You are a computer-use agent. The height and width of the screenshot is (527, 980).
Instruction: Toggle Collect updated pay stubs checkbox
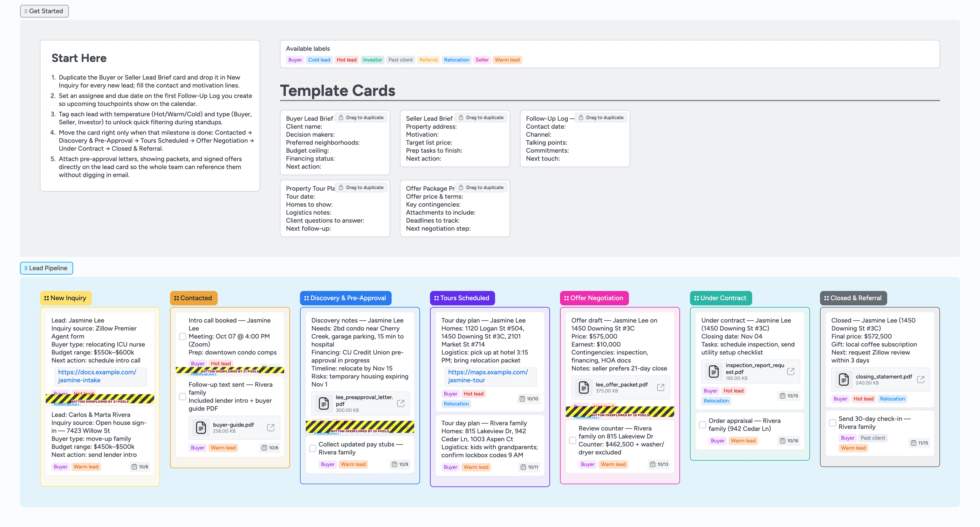pos(313,448)
